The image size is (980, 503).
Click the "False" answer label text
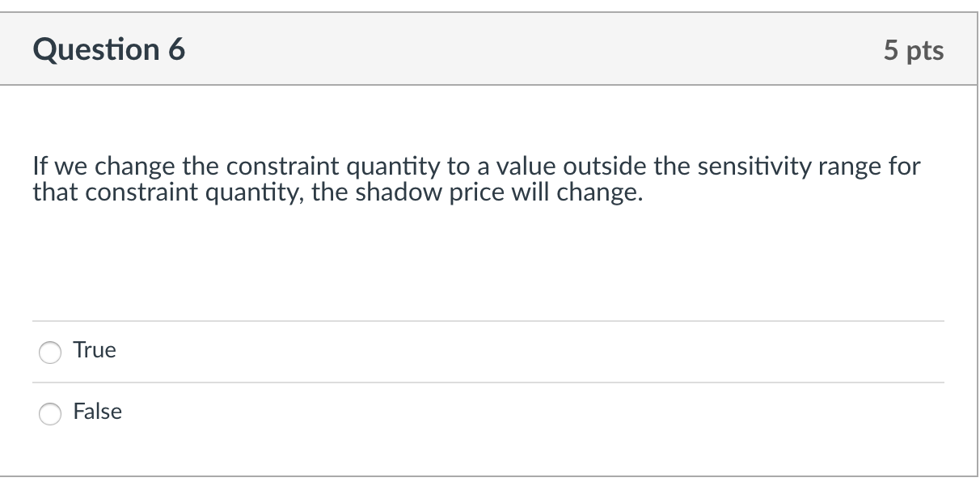click(x=97, y=412)
